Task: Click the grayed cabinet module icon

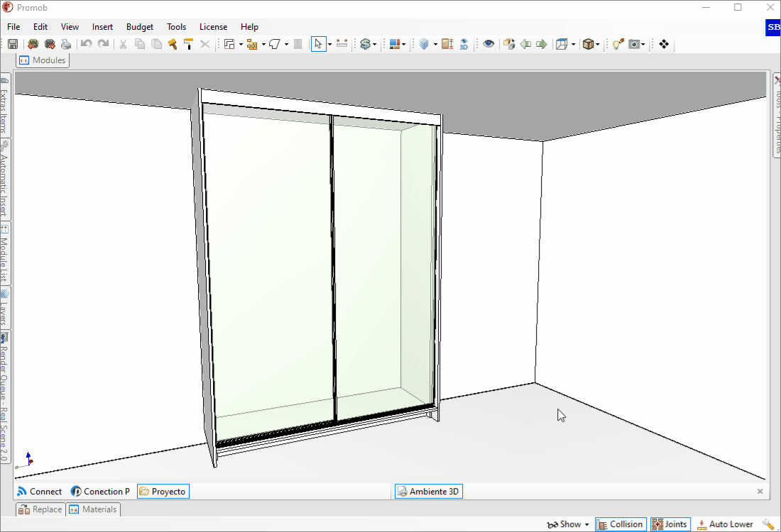Action: 298,44
